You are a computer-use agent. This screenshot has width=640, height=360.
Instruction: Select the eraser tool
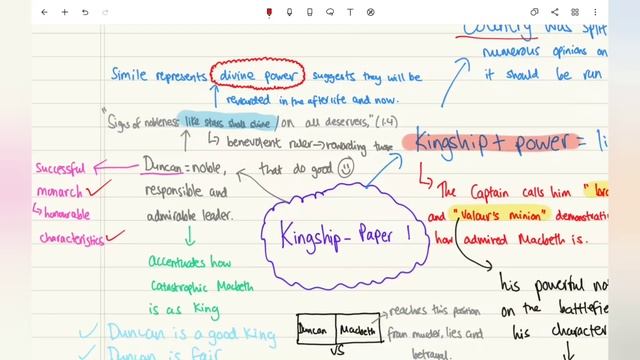coord(309,12)
